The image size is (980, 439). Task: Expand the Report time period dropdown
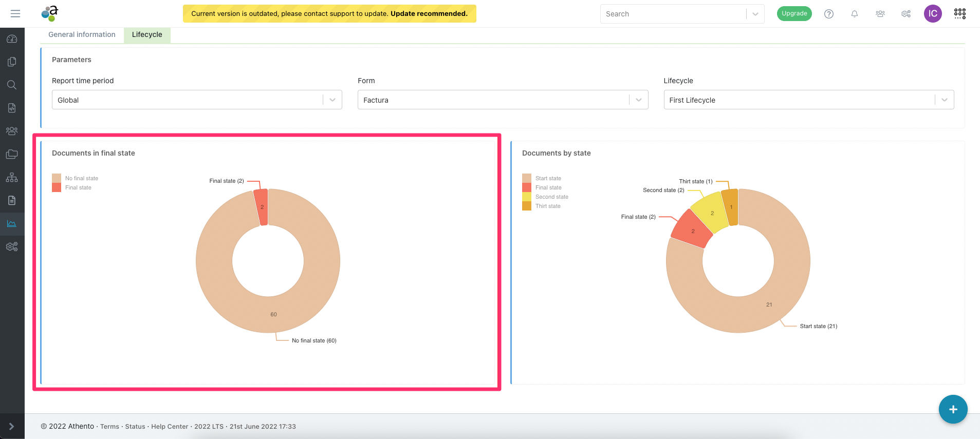197,100
